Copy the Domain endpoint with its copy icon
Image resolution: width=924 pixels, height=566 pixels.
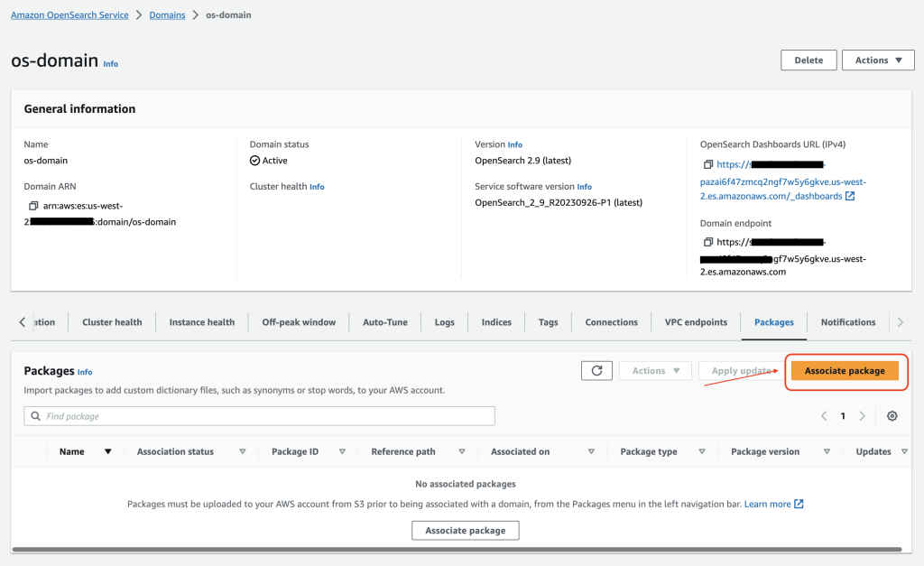pyautogui.click(x=708, y=242)
